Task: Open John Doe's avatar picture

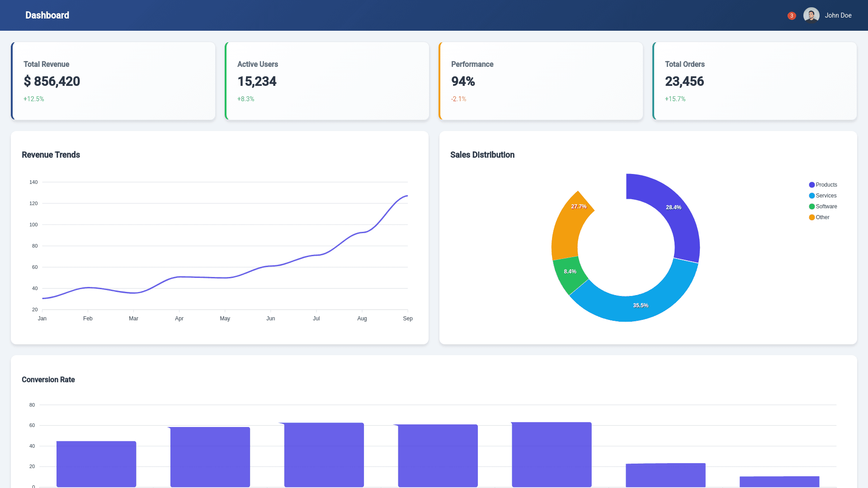Action: (x=811, y=15)
